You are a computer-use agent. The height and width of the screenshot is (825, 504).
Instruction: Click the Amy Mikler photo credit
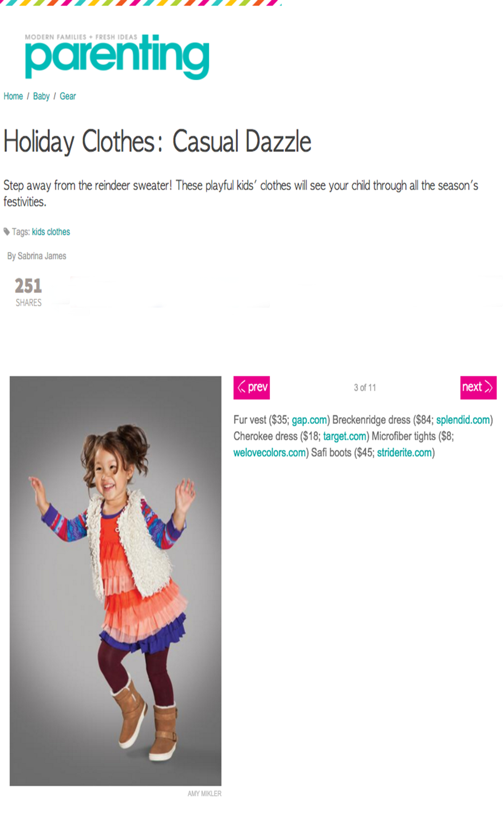click(204, 794)
